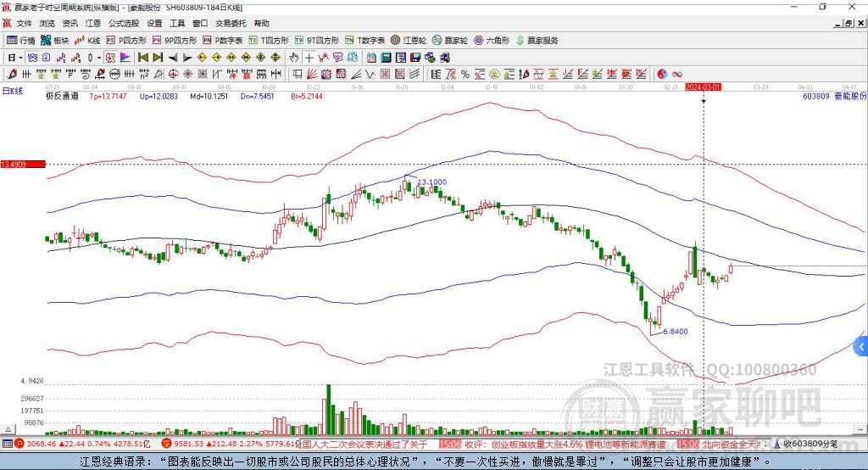Click the 收603809分笔 status item
This screenshot has width=868, height=470.
[x=810, y=444]
